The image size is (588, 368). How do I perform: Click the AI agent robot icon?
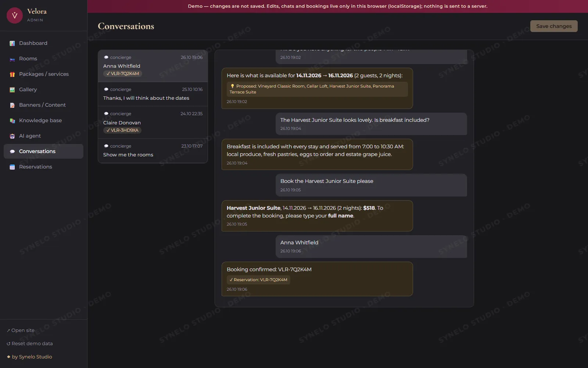point(12,136)
